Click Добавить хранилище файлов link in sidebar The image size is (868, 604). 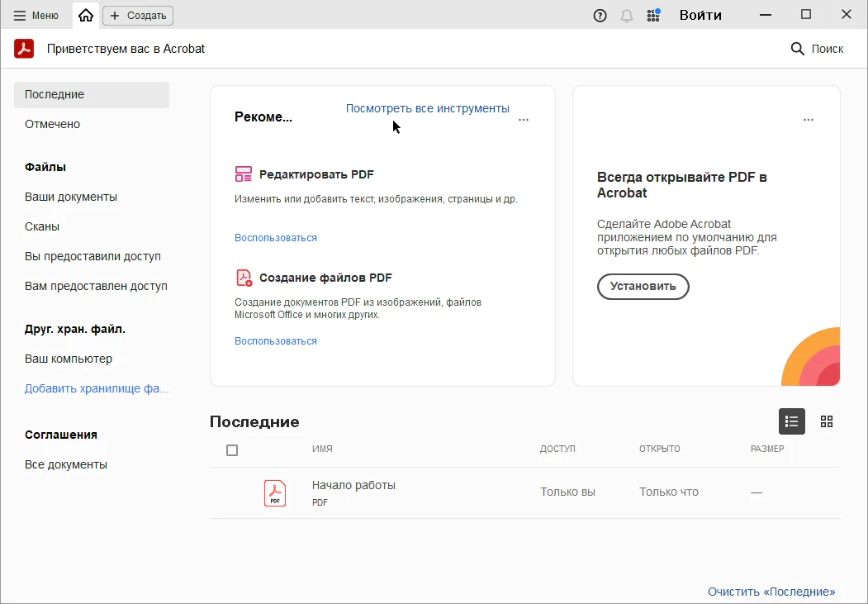coord(96,388)
